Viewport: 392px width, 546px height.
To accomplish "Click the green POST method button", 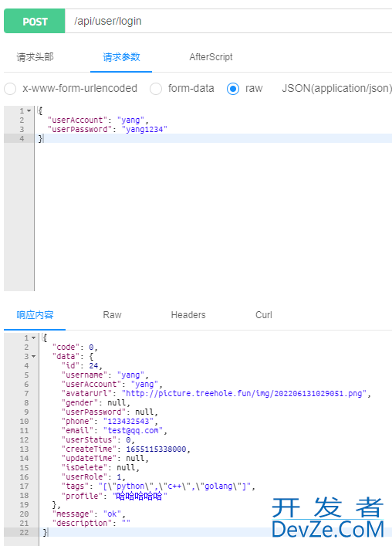I will (35, 22).
